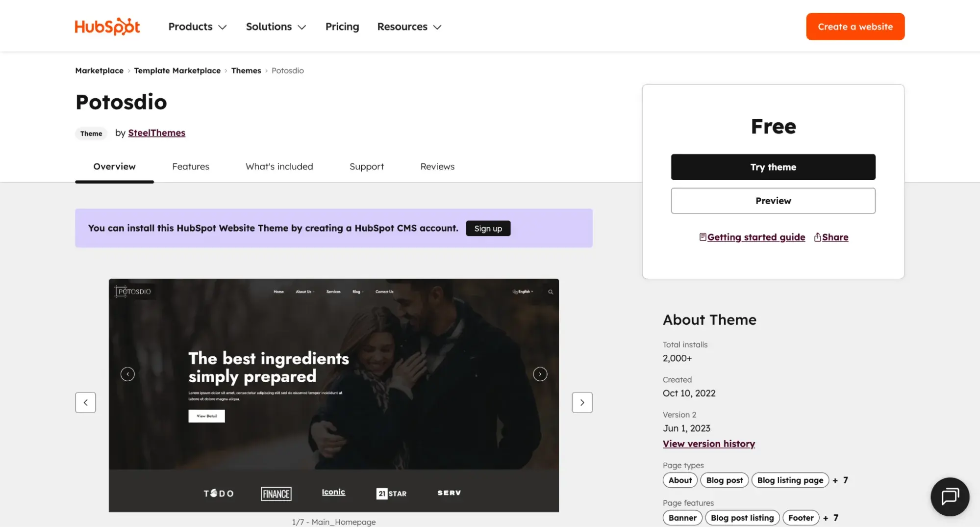Screen dimensions: 980x527
Task: Click the Try theme button
Action: tap(773, 167)
